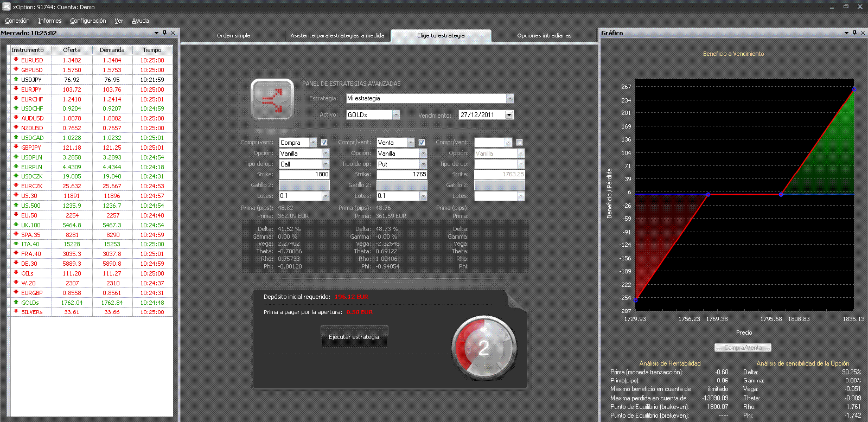Click the green up arrow beside GOLDs
Image resolution: width=868 pixels, height=422 pixels.
coord(16,302)
